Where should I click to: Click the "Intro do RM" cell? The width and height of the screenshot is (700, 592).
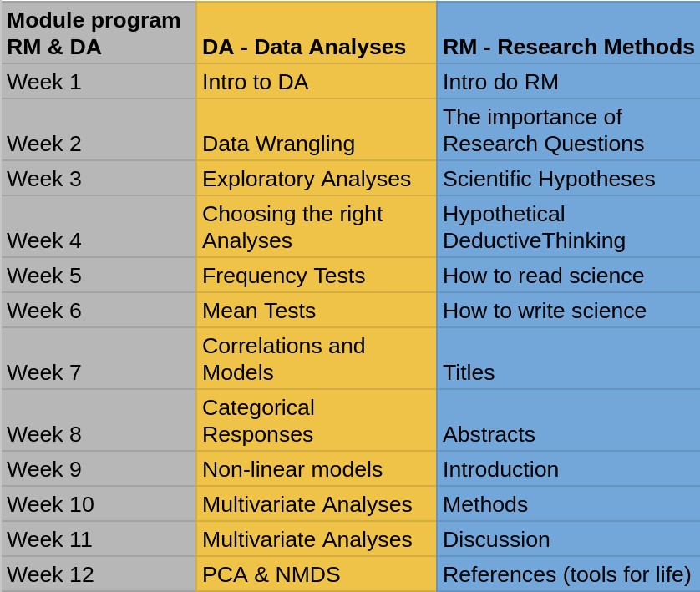[x=568, y=82]
